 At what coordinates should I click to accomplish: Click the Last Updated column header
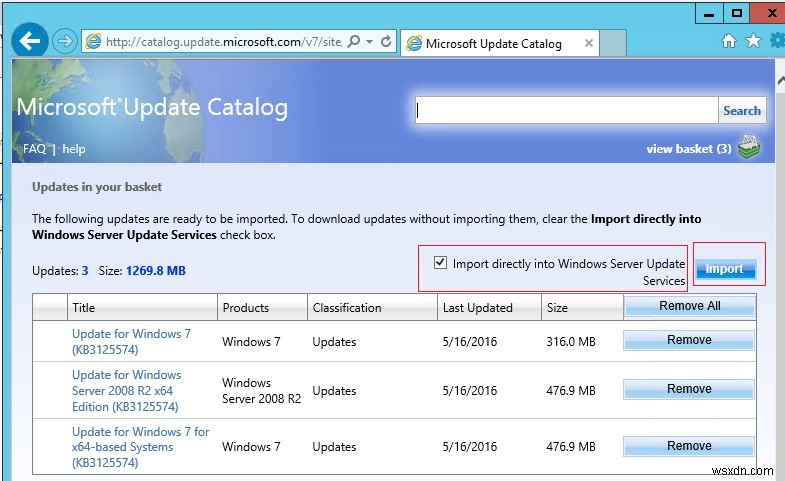490,307
